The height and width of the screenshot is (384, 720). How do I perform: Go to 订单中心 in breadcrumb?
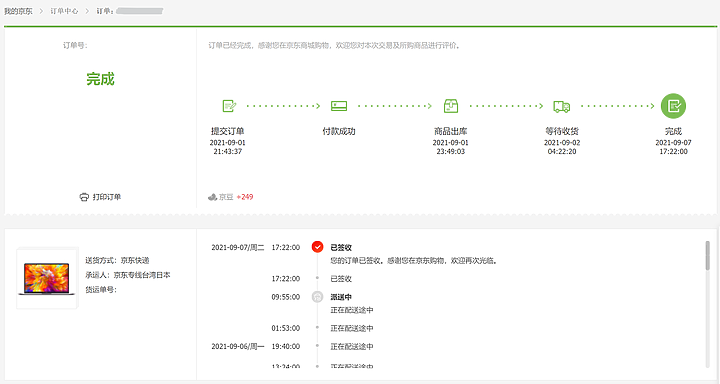click(64, 11)
